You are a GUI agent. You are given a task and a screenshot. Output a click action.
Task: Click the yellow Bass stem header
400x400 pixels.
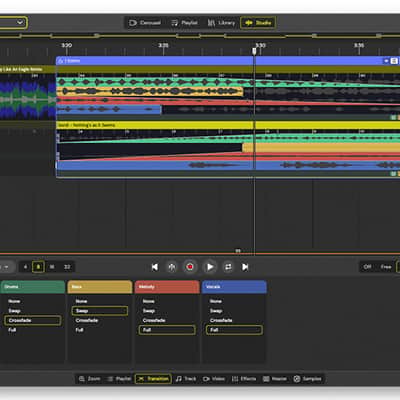(100, 287)
